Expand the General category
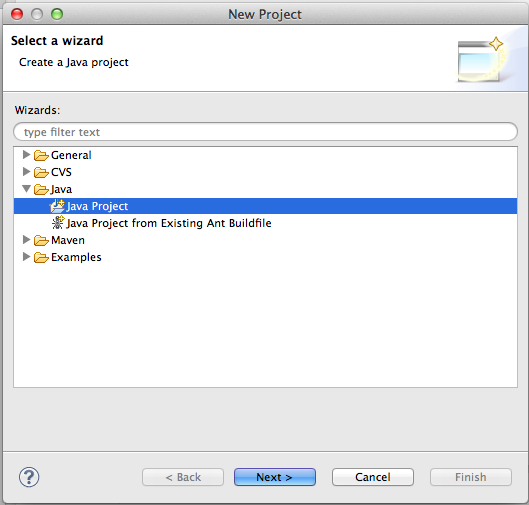This screenshot has width=529, height=505. point(26,155)
